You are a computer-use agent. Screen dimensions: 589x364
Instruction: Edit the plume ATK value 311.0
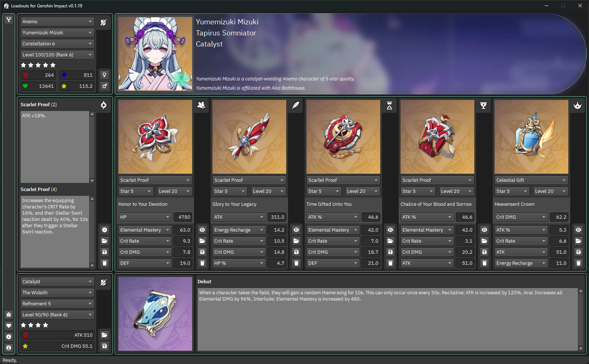pyautogui.click(x=277, y=217)
